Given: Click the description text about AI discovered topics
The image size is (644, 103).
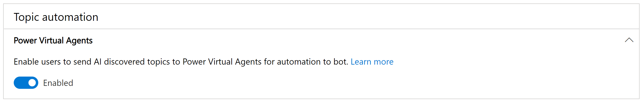Looking at the screenshot, I should pyautogui.click(x=181, y=62).
